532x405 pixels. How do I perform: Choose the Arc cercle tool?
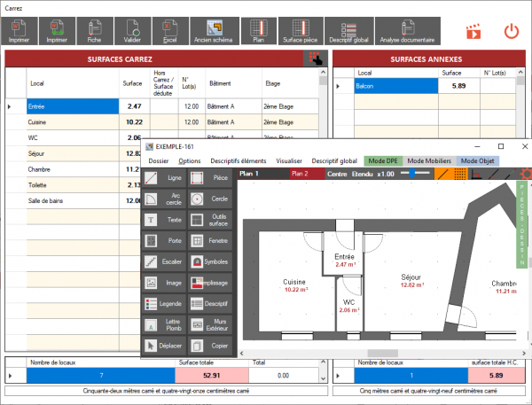click(x=165, y=199)
